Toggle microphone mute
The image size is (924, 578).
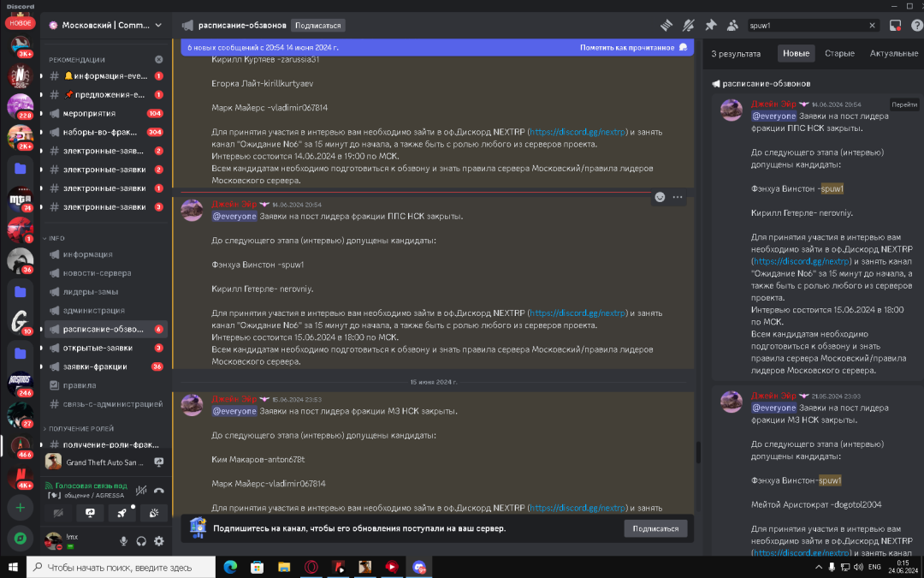(124, 541)
